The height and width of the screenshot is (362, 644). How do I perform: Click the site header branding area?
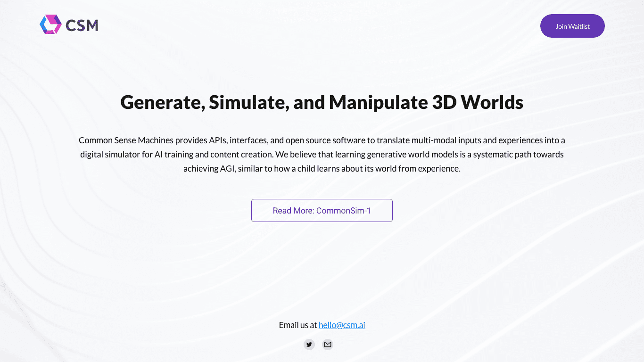coord(69,25)
